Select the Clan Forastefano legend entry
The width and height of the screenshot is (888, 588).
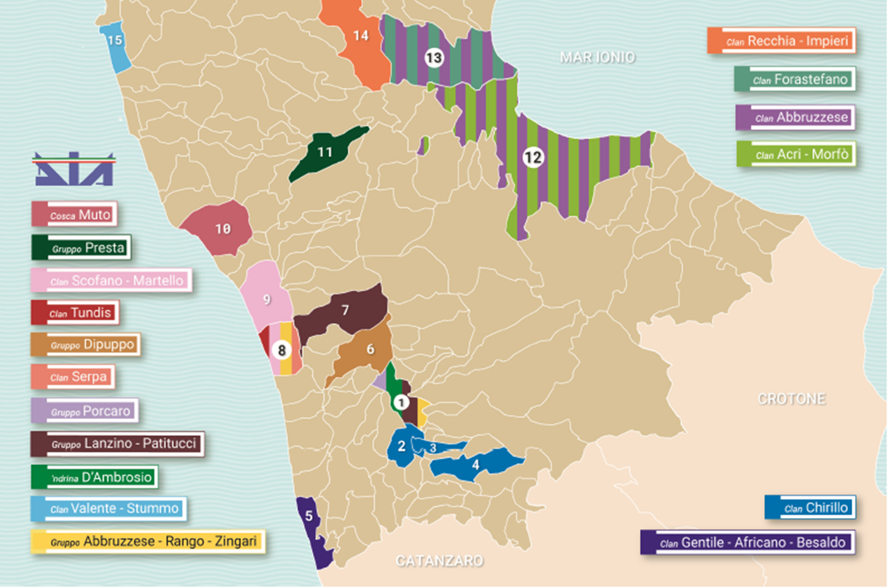pyautogui.click(x=793, y=79)
